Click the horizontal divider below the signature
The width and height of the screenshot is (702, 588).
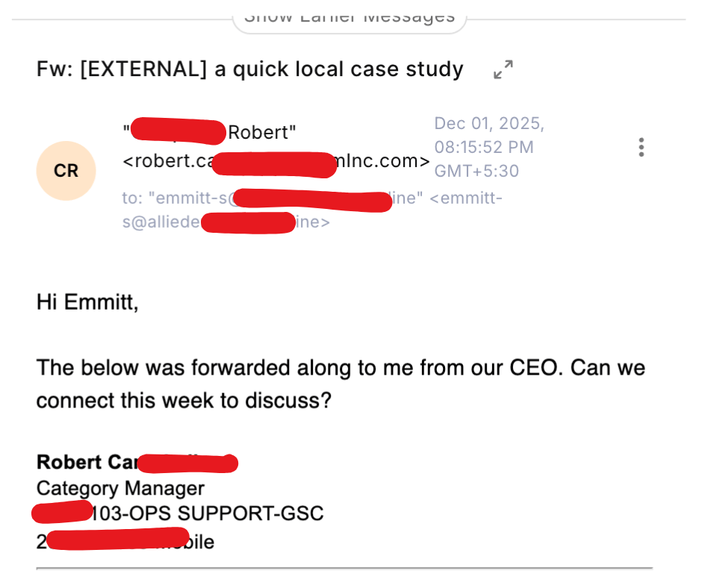344,569
